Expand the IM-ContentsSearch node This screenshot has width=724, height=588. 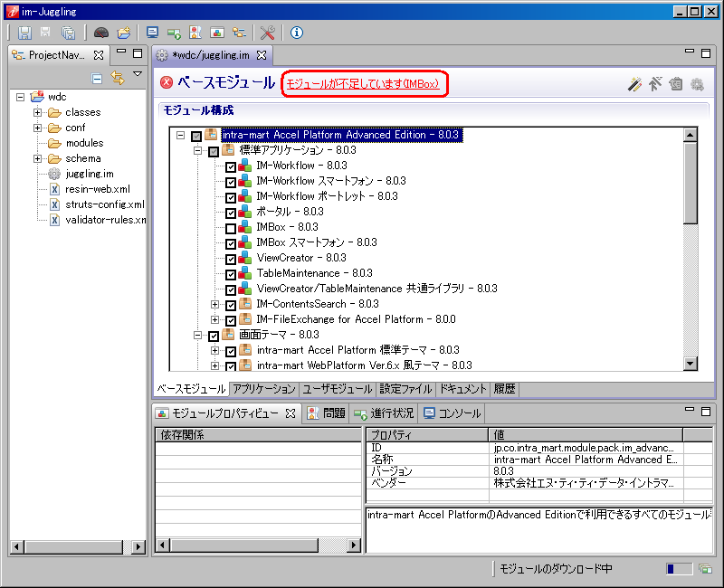(214, 304)
